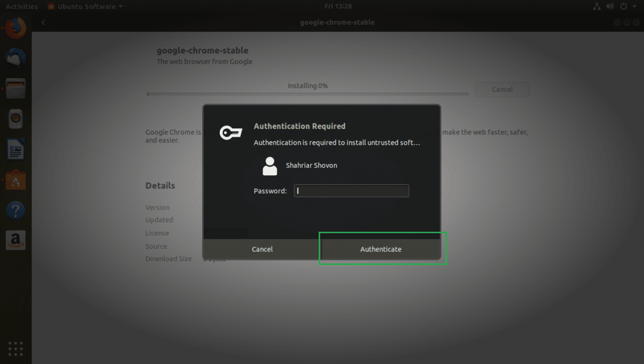Image resolution: width=644 pixels, height=364 pixels.
Task: Click the power icon in top bar
Action: tap(624, 6)
